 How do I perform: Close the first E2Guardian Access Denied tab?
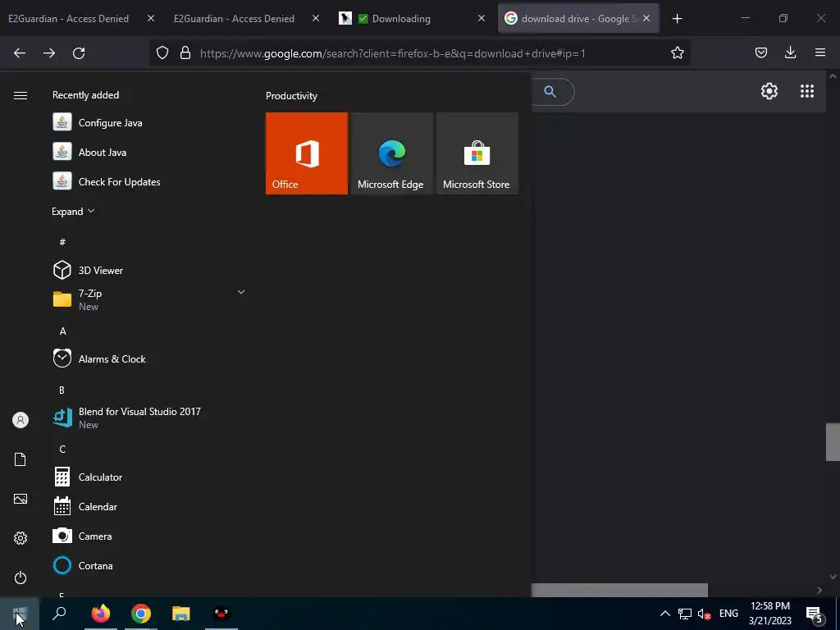[x=151, y=19]
